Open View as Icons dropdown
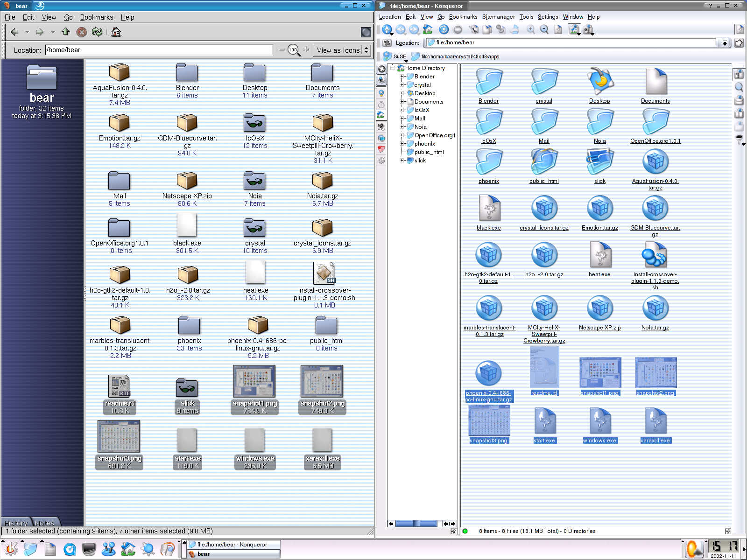Image resolution: width=747 pixels, height=560 pixels. pyautogui.click(x=342, y=50)
